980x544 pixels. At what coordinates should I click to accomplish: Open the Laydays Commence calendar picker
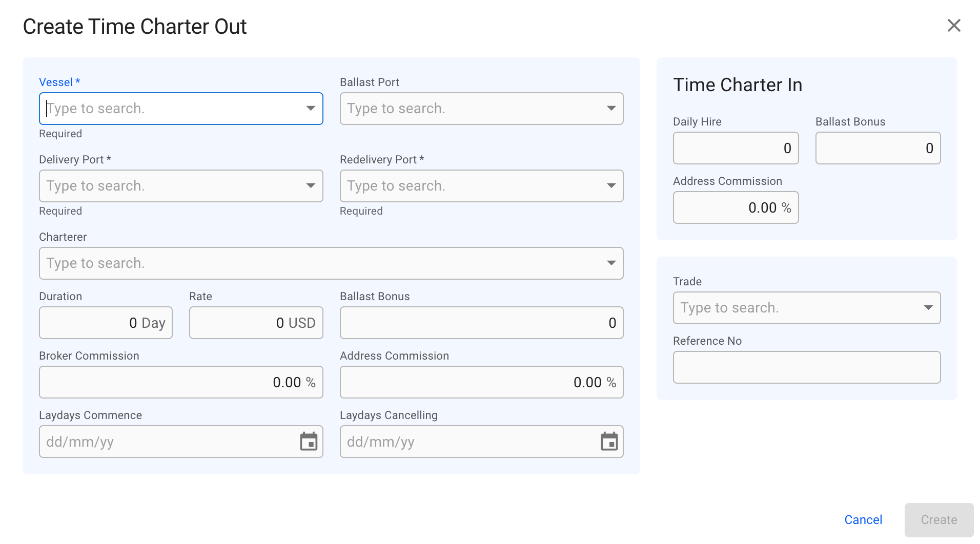[x=308, y=442]
